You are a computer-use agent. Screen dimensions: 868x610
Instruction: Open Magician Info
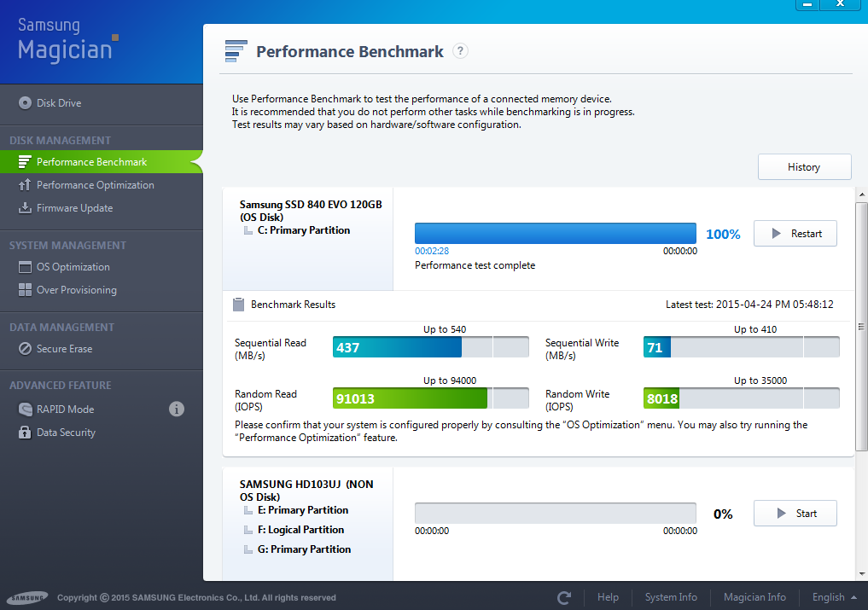[754, 597]
